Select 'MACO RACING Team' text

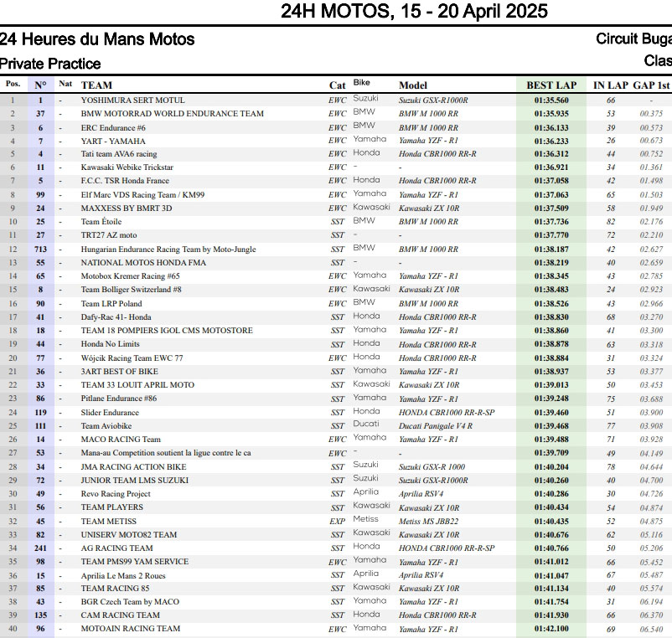click(121, 439)
